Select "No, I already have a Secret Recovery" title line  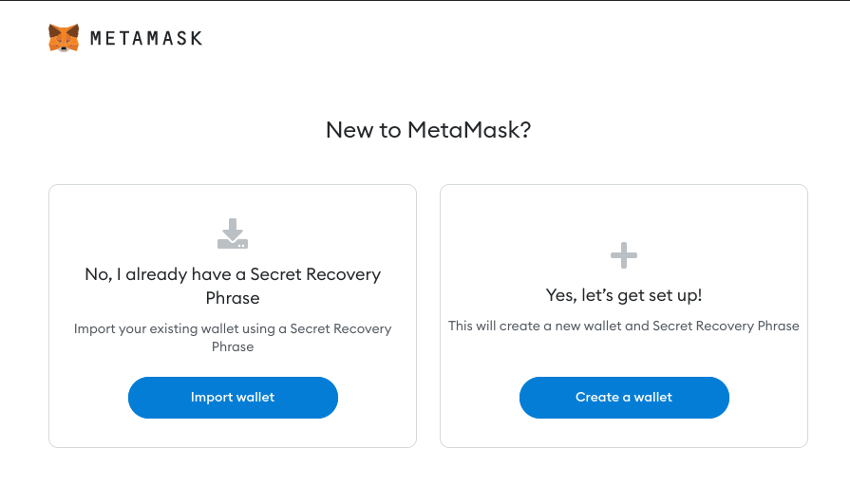tap(233, 274)
